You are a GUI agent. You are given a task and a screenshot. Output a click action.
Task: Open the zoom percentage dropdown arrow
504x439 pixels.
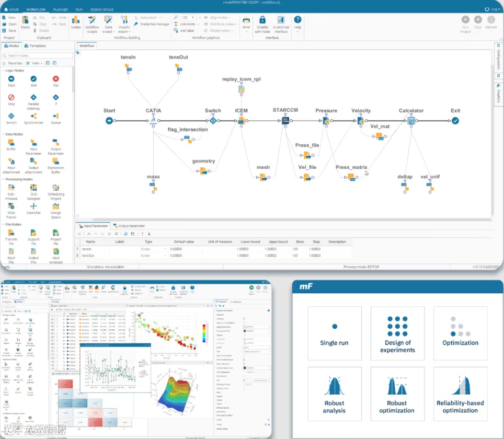(x=199, y=17)
